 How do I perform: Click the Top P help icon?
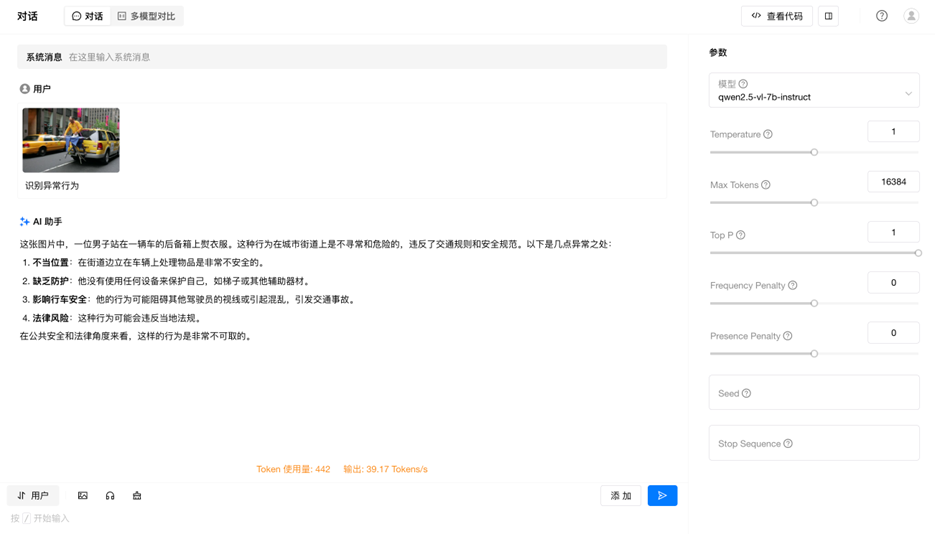741,235
